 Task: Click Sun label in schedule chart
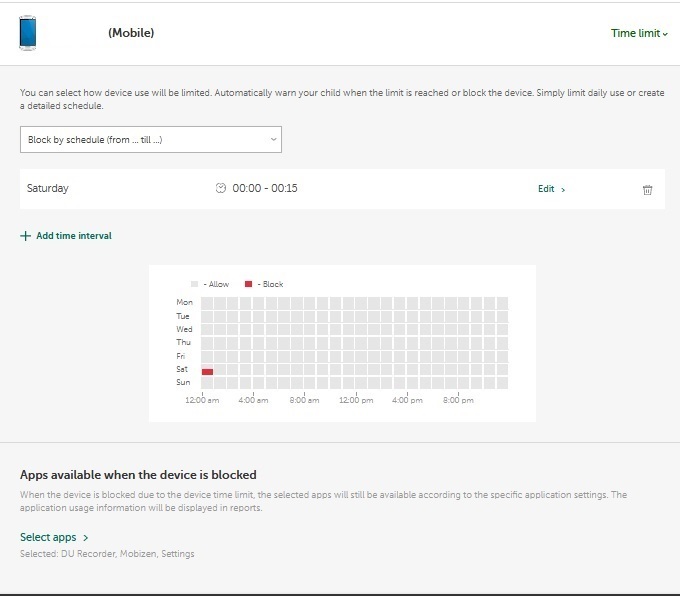(183, 382)
